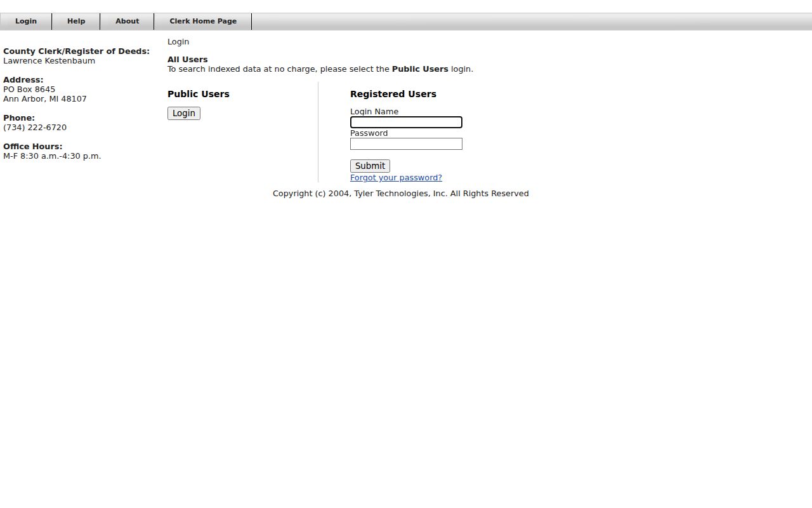Click the All Users heading
Viewport: 812px width, 508px height.
pos(188,60)
